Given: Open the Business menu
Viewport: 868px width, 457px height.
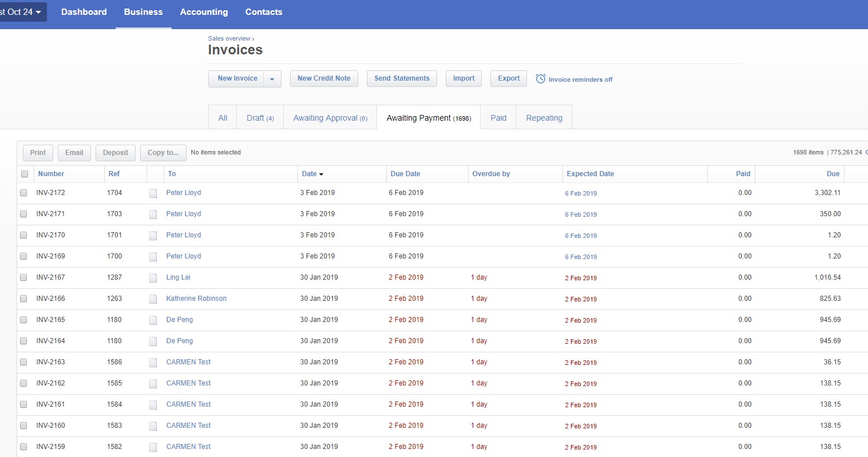Looking at the screenshot, I should (144, 12).
